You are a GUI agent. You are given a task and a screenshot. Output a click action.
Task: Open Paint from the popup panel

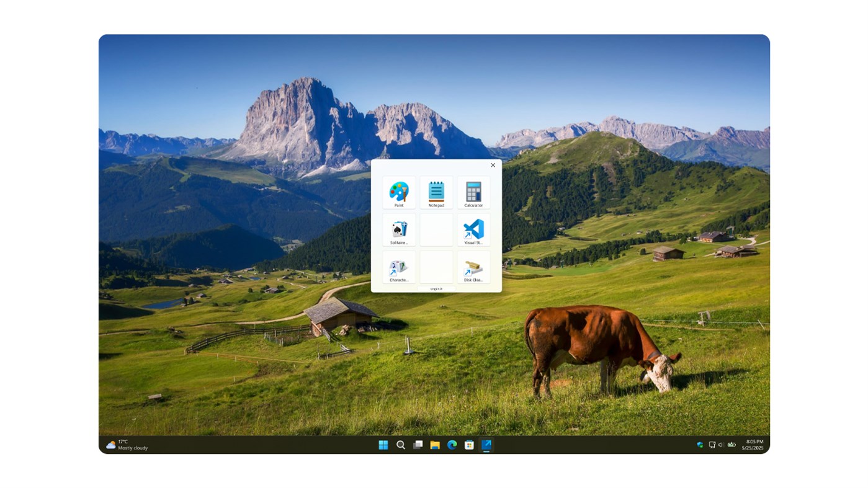398,191
